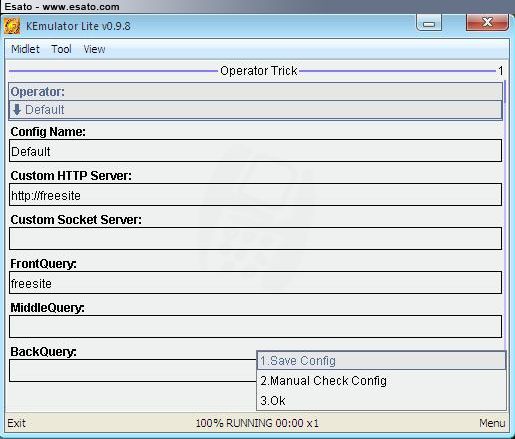515x439 pixels.
Task: Click the Custom Socket Server field
Action: (256, 239)
